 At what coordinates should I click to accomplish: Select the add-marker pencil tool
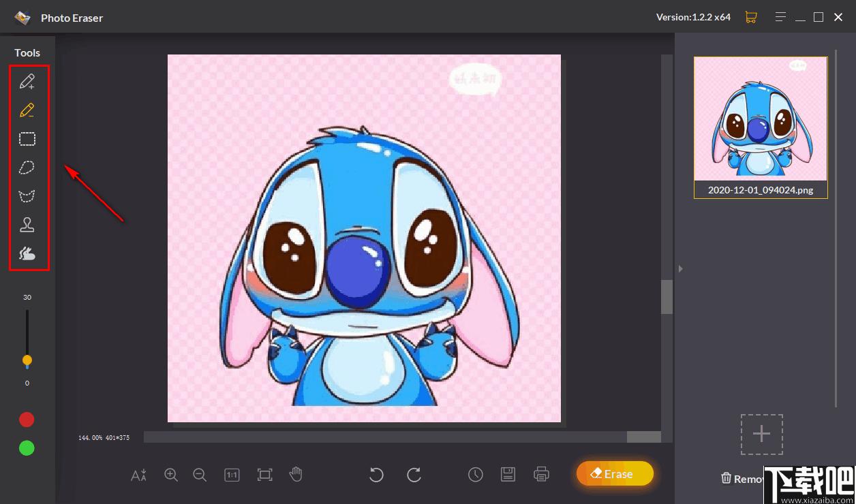[x=27, y=82]
